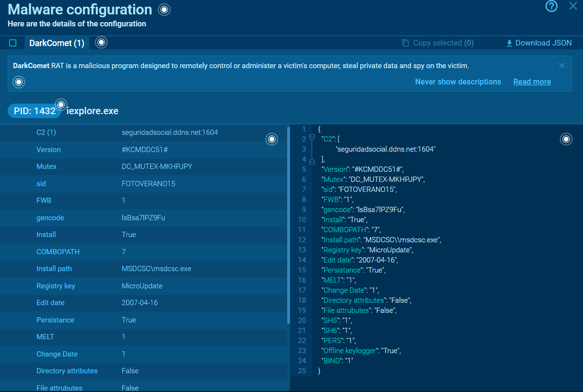Select the C2 (1) row label

click(46, 132)
